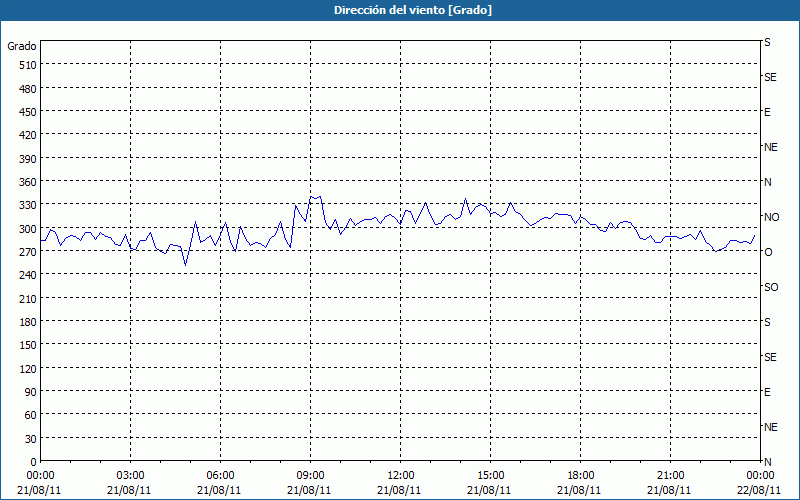Select the 18:00 time axis marker
The height and width of the screenshot is (500, 800).
(x=580, y=475)
